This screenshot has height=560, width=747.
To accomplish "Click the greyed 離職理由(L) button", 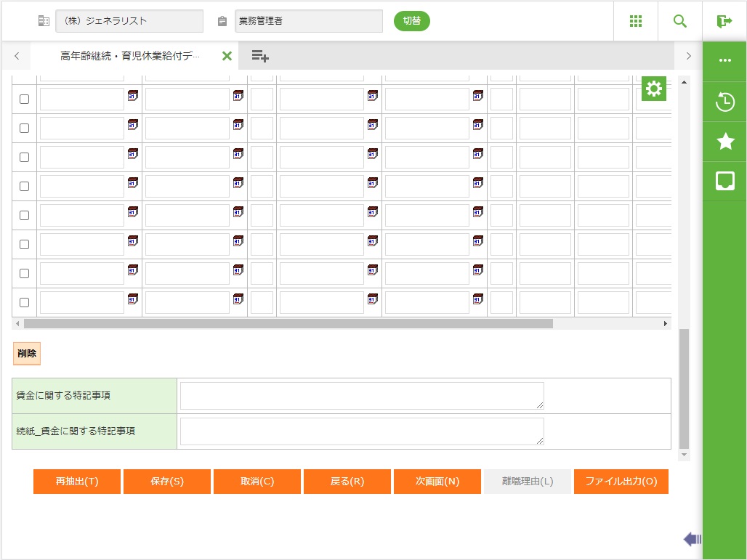I will point(528,482).
